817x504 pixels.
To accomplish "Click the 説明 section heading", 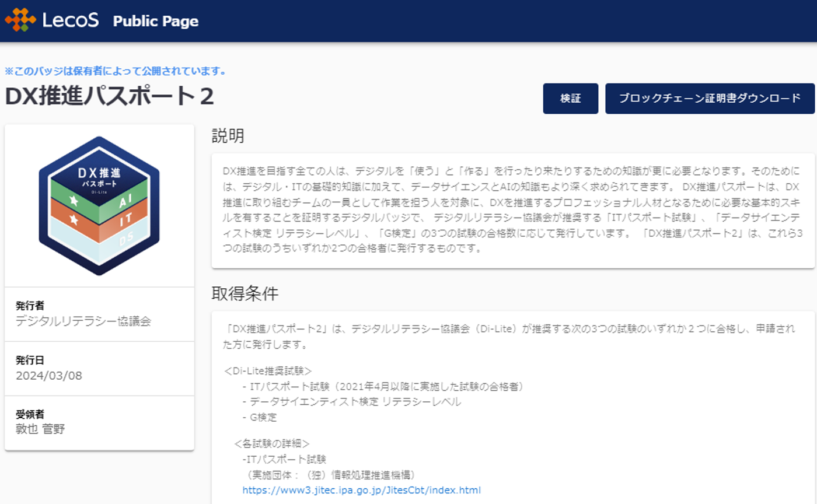I will pyautogui.click(x=226, y=136).
